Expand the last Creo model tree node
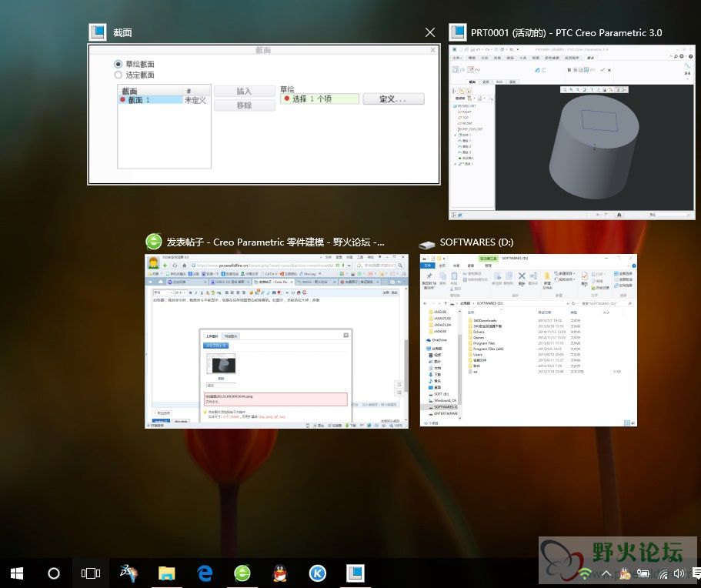 (456, 164)
